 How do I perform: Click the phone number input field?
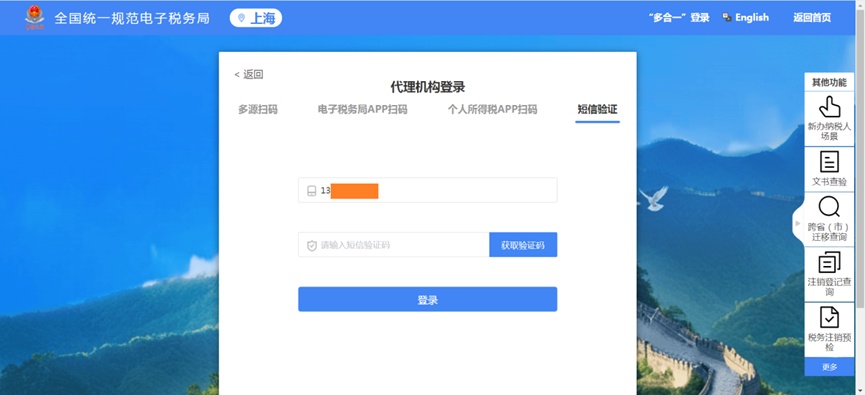click(428, 190)
